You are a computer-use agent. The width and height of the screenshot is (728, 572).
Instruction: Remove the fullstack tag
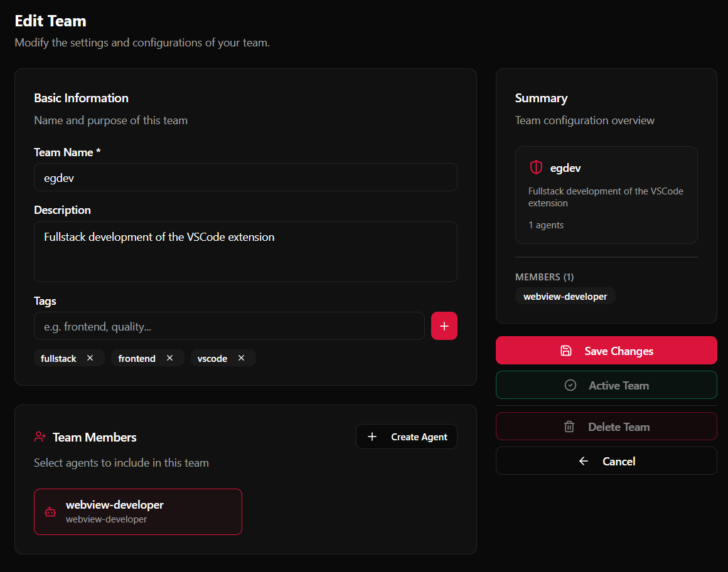(x=90, y=358)
